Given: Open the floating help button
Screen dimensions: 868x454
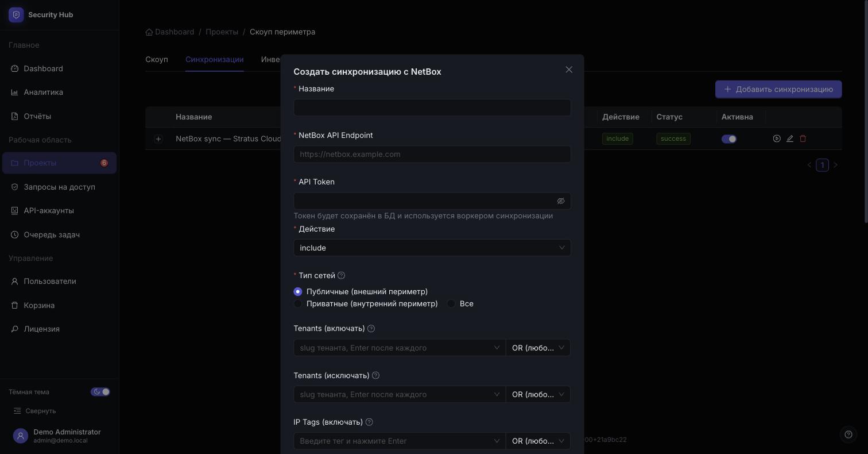Looking at the screenshot, I should (x=848, y=434).
